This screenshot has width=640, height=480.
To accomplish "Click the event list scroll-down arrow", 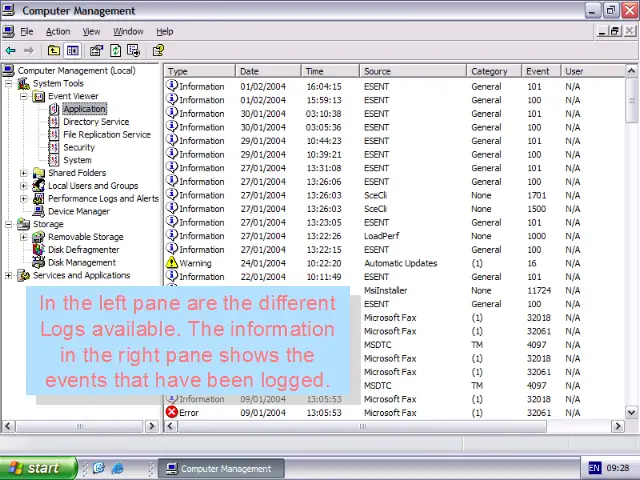I will [x=632, y=412].
